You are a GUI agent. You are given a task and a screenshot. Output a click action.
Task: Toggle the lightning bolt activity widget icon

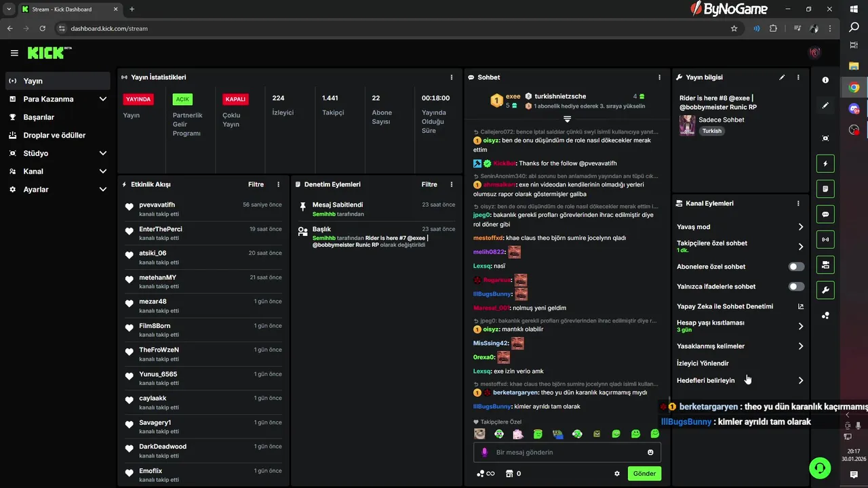coord(825,163)
